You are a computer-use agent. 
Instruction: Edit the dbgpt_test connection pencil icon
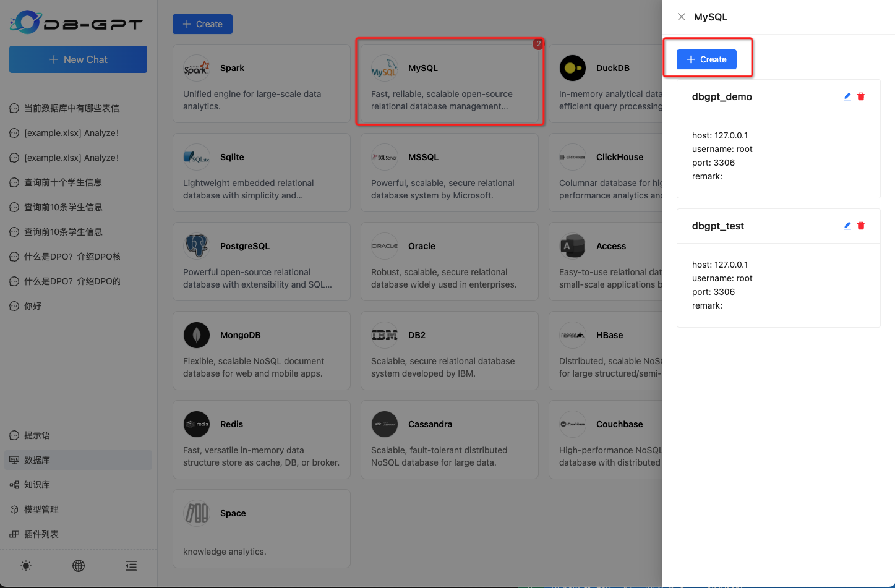point(847,226)
